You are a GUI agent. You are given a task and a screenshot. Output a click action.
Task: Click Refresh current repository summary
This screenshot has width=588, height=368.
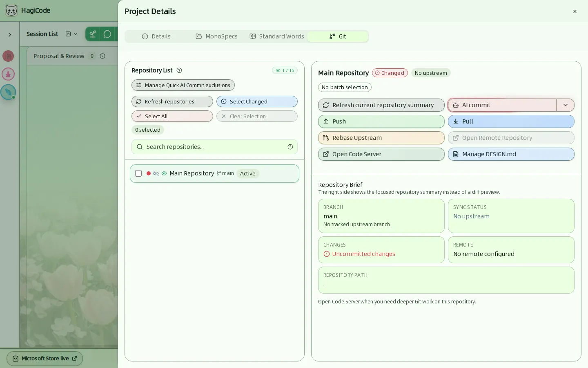(x=381, y=105)
